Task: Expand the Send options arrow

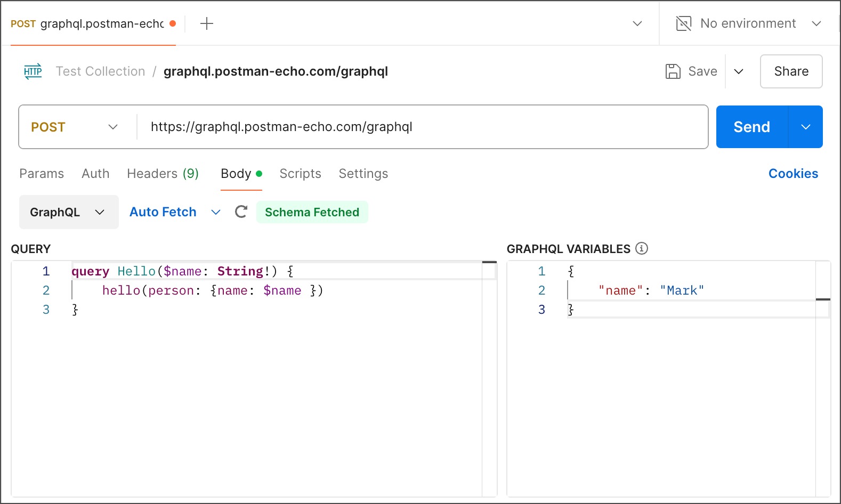Action: point(806,127)
